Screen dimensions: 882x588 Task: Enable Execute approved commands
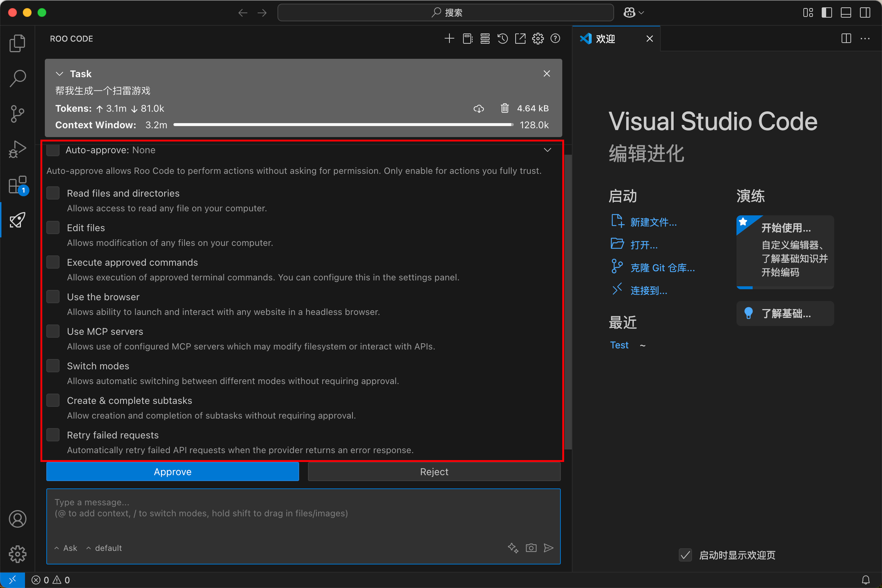coord(53,262)
